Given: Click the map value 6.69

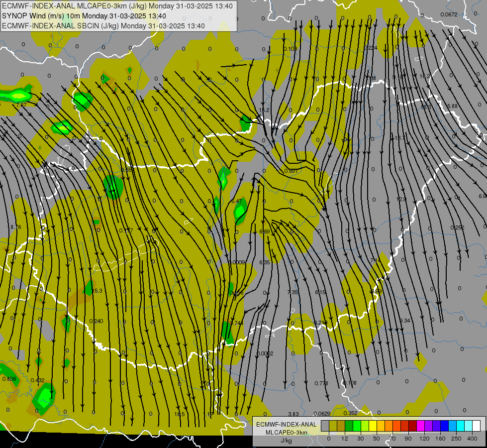Looking at the screenshot, I should coord(264,231).
